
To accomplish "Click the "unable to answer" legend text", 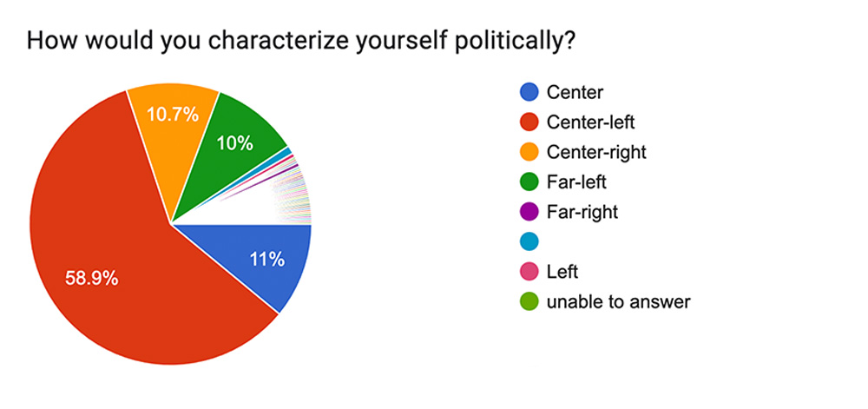I will click(618, 301).
